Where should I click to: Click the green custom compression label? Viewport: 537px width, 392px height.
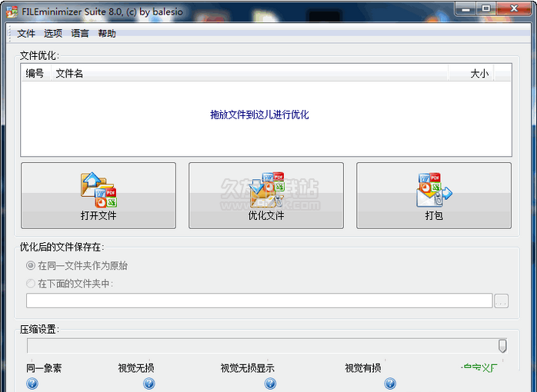[479, 368]
